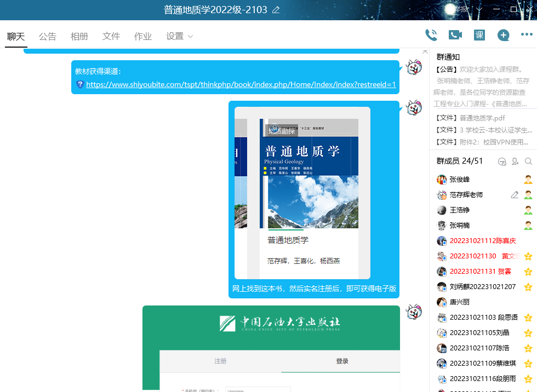Viewport: 537px width, 392px height.
Task: Open 普通地质学.pdf file notice
Action: pos(482,118)
